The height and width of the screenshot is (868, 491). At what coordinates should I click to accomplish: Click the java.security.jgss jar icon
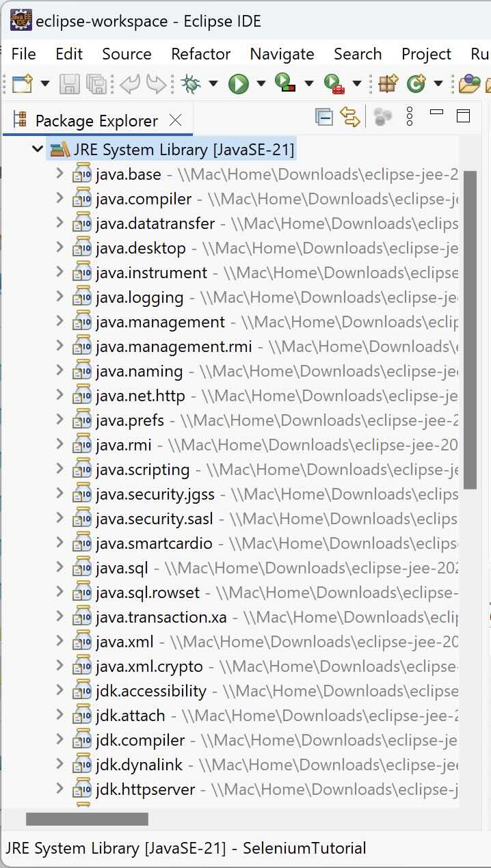point(82,494)
